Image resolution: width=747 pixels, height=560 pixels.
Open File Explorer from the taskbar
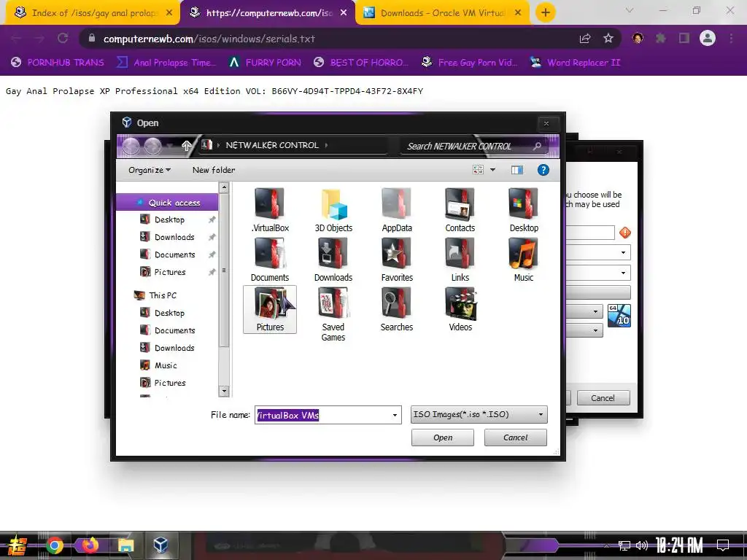125,545
